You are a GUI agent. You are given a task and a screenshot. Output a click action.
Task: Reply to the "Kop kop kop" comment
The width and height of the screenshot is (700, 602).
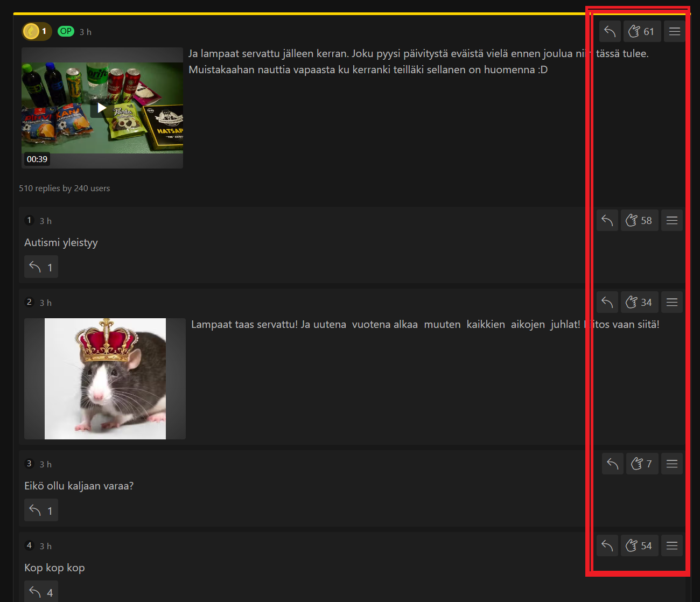(607, 546)
